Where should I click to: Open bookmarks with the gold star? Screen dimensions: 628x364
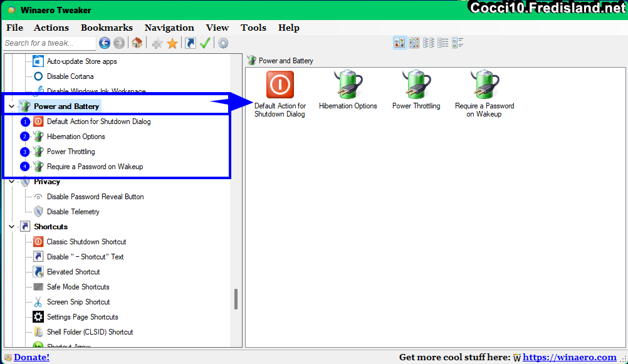172,43
